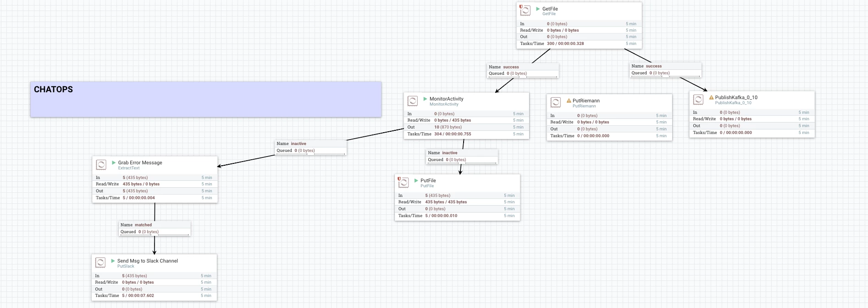The height and width of the screenshot is (308, 868).
Task: Click the Send Msg to Slack Channel title
Action: [147, 261]
